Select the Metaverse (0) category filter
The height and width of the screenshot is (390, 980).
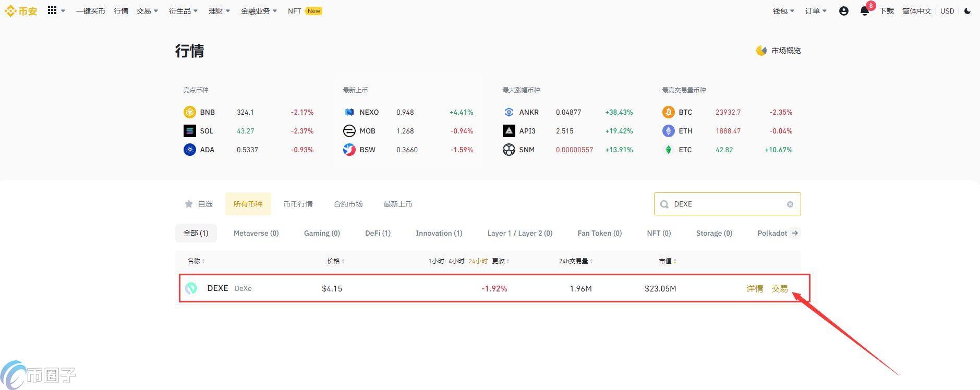(256, 233)
